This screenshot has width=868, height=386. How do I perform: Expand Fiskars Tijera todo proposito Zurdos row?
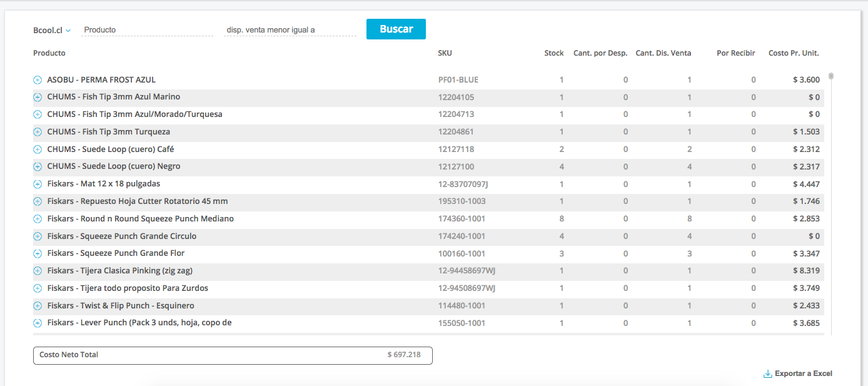coord(37,288)
